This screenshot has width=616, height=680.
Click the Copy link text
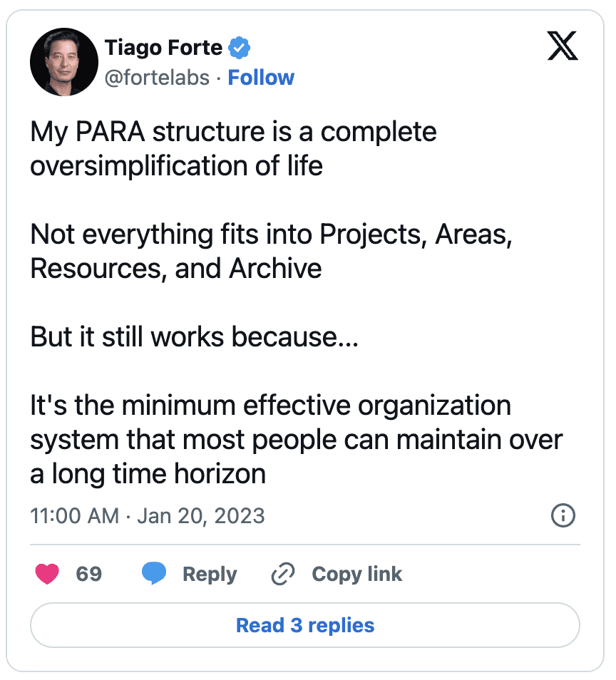coord(357,575)
